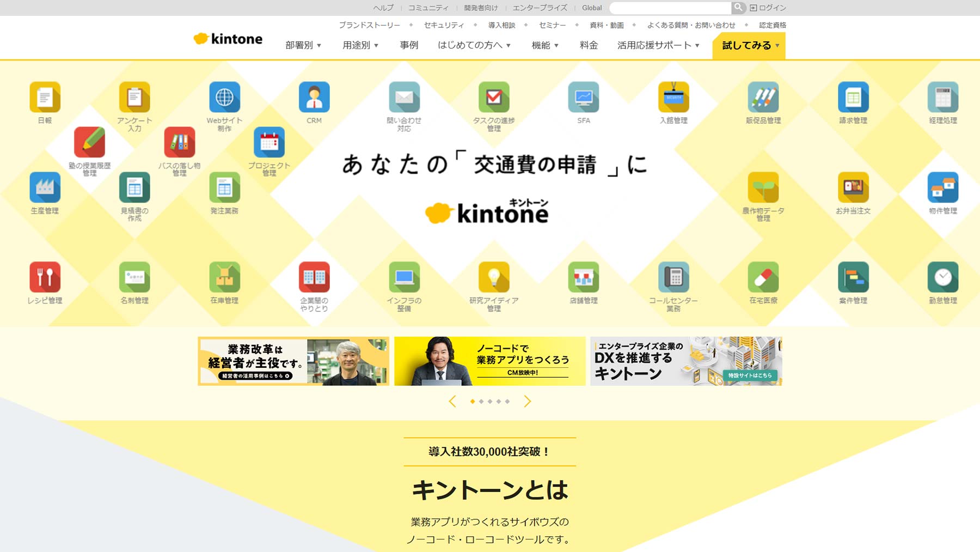Image resolution: width=980 pixels, height=552 pixels.
Task: Open the アンケート入力 app icon
Action: point(134,97)
